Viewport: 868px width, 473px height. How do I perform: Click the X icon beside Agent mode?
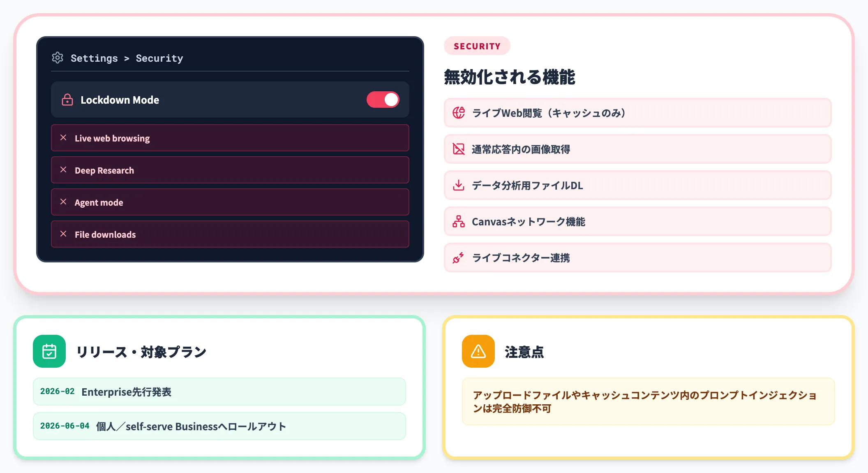click(x=63, y=202)
